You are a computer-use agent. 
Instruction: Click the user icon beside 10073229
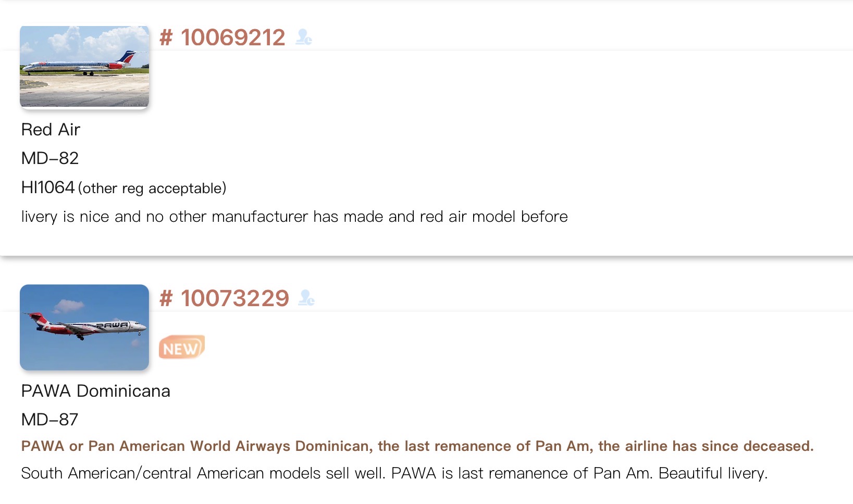(x=306, y=298)
